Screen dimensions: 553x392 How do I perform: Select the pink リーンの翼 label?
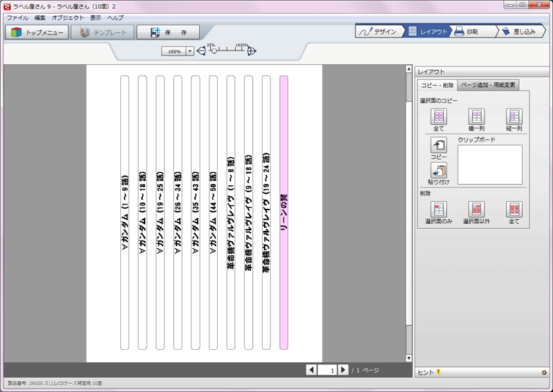(x=284, y=212)
